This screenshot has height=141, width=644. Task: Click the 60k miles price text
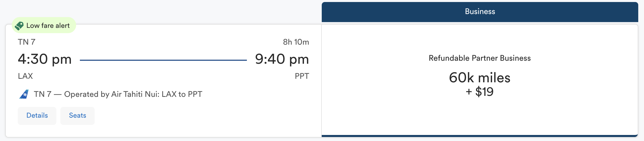point(480,78)
